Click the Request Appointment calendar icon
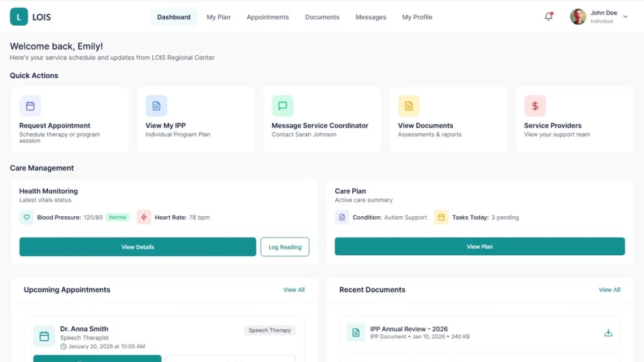 (x=30, y=106)
